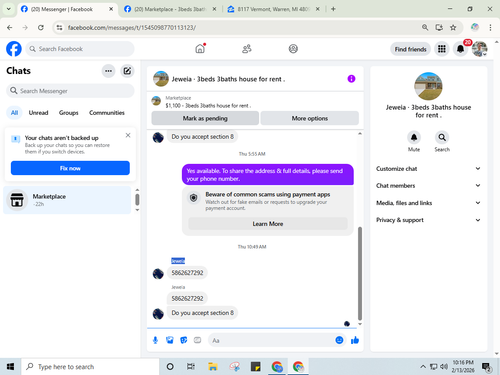The height and width of the screenshot is (375, 500).
Task: Open the listing house thumbnail in right panel
Action: point(428,86)
